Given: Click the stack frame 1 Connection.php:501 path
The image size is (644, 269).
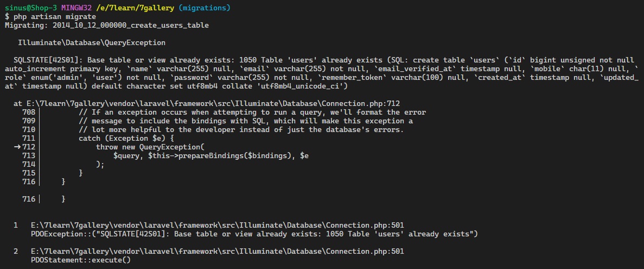Looking at the screenshot, I should tap(217, 226).
